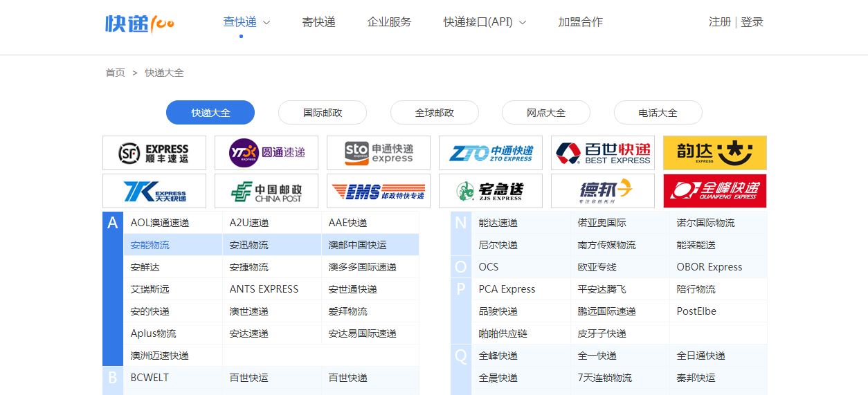
Task: Open the 企业服务 menu item
Action: point(389,22)
